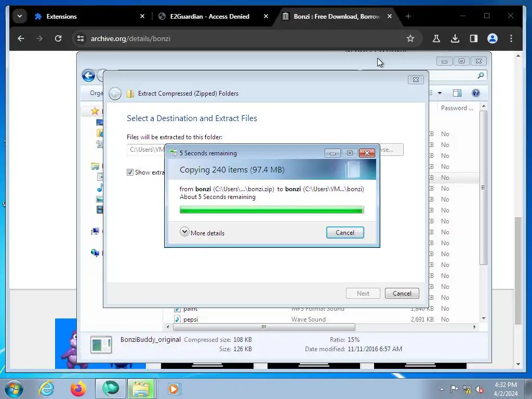Image resolution: width=532 pixels, height=399 pixels.
Task: Show hidden system tray icons
Action: [442, 389]
